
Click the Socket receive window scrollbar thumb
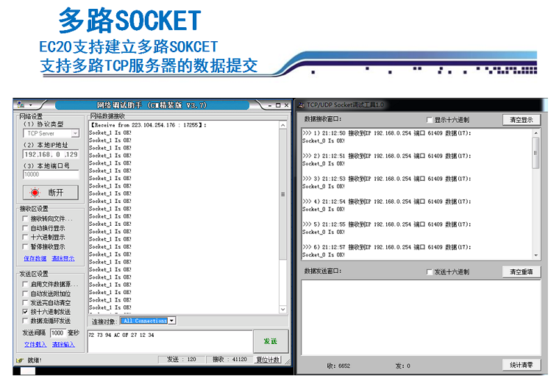click(x=535, y=153)
